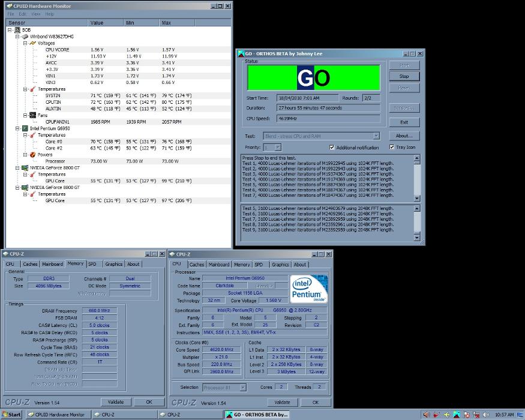Click the BOB computer icon in sensor tree
The image size is (525, 420).
click(x=17, y=30)
